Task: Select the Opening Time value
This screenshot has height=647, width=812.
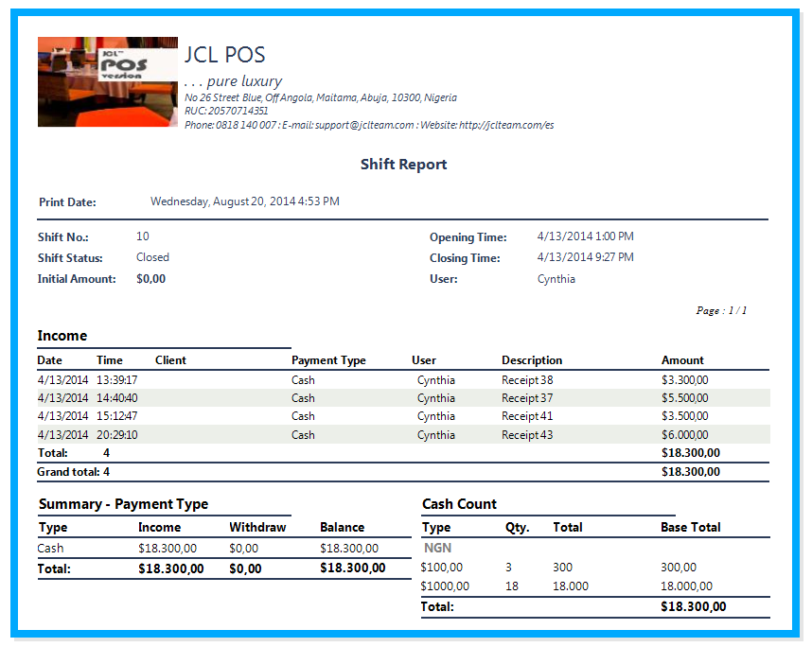Action: (x=585, y=236)
